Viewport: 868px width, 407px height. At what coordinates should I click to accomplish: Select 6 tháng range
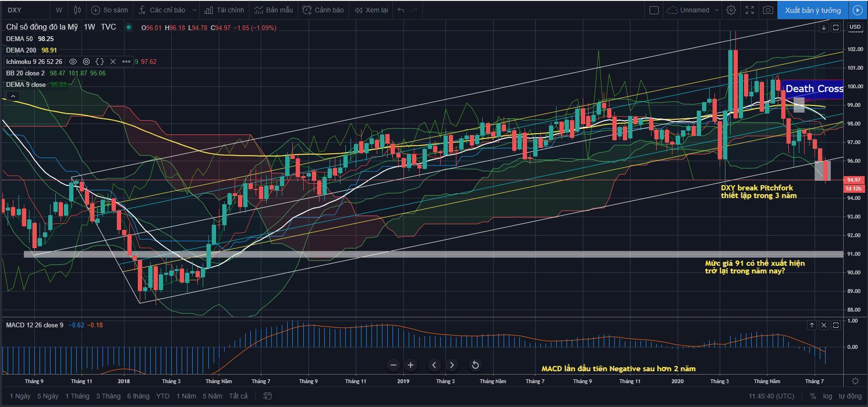[x=138, y=396]
